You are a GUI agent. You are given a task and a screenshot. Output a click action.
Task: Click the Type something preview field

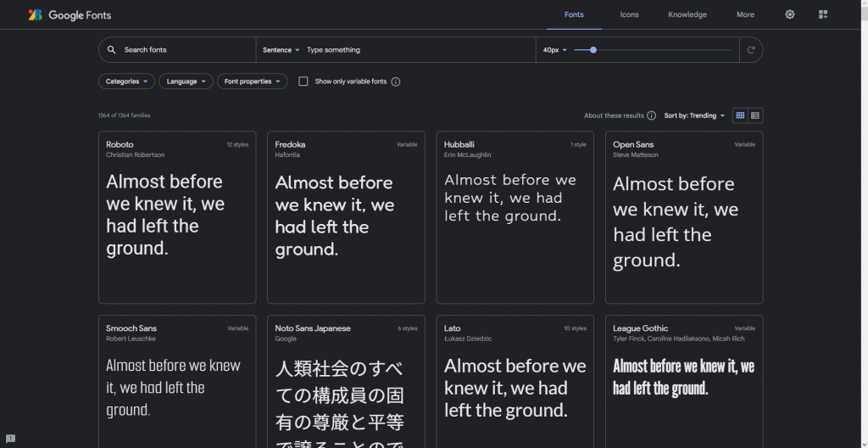pyautogui.click(x=419, y=50)
